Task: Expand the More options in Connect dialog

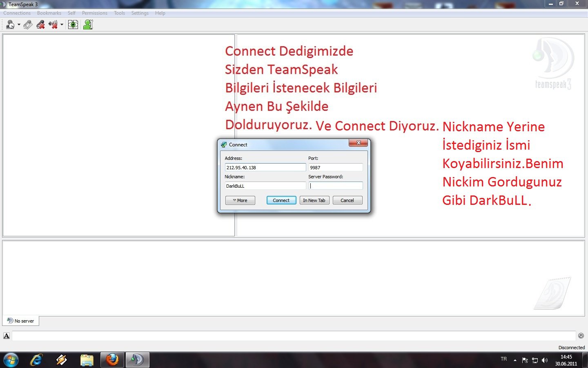Action: click(240, 200)
